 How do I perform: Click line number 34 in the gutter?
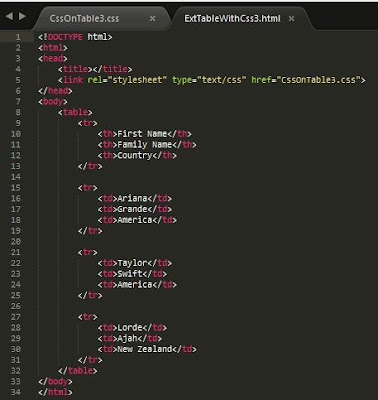click(15, 392)
